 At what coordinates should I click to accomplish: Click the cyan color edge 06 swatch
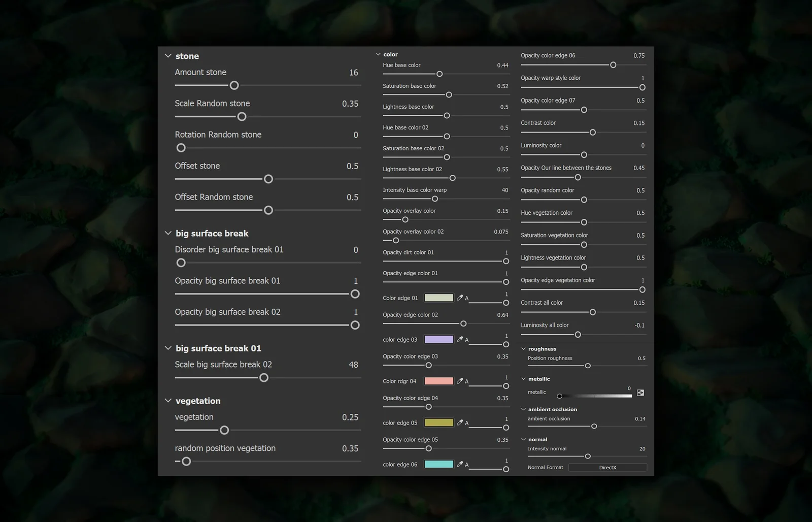pyautogui.click(x=438, y=465)
